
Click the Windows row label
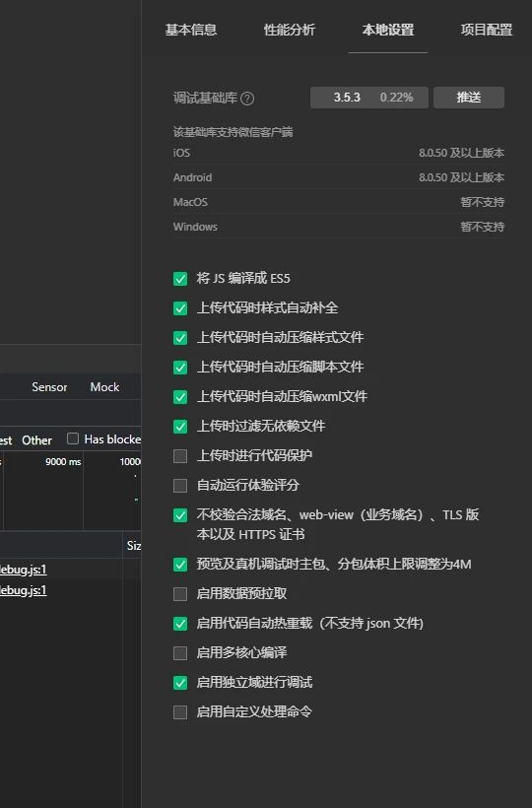tap(195, 227)
